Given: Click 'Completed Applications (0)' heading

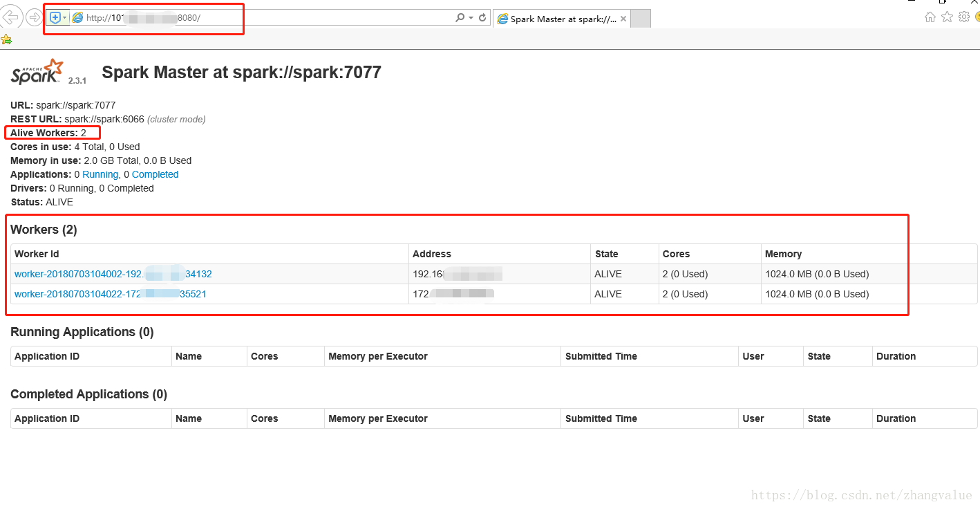Looking at the screenshot, I should click(x=89, y=394).
